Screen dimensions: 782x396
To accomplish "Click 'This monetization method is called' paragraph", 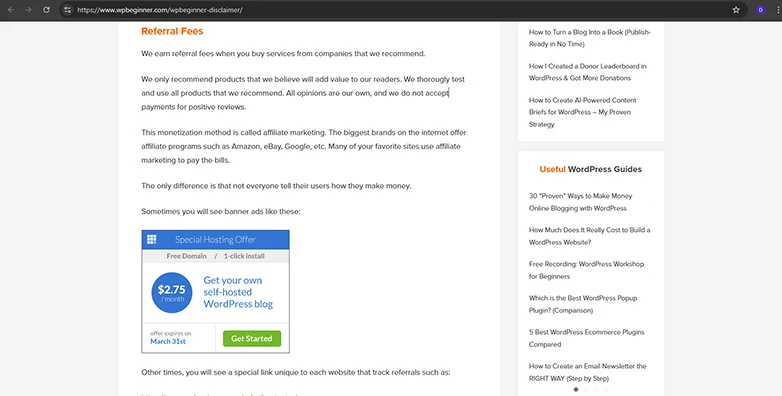I will (304, 146).
